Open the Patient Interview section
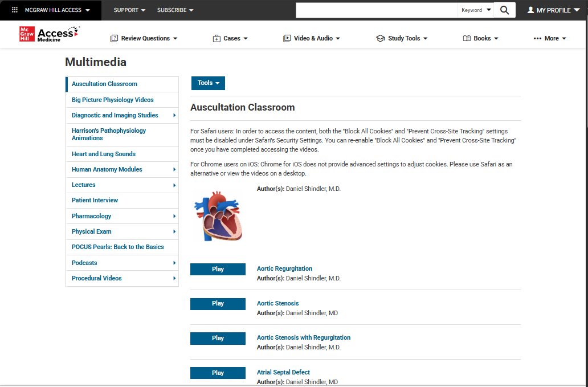The height and width of the screenshot is (387, 588). pyautogui.click(x=122, y=200)
